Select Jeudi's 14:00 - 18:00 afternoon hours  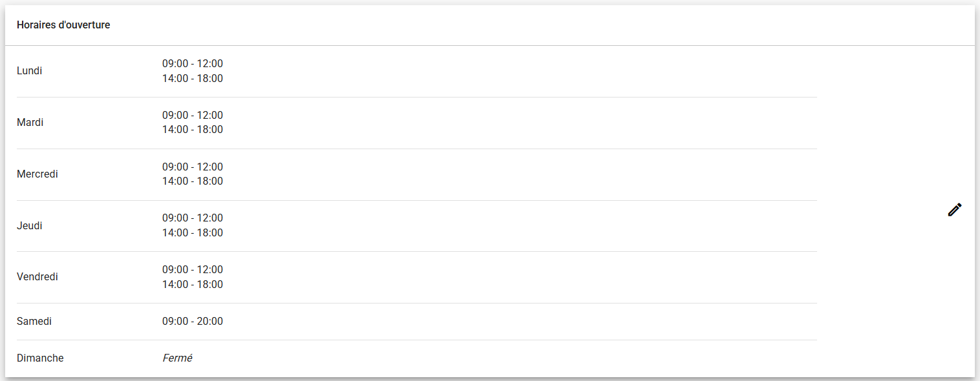point(193,233)
